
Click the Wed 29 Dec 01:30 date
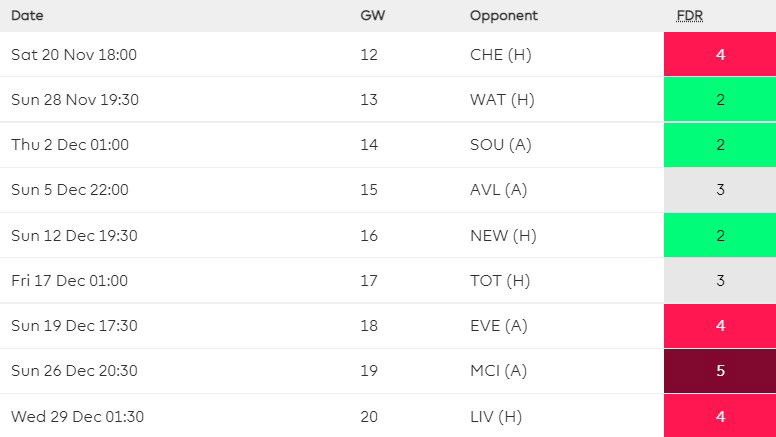(x=77, y=417)
